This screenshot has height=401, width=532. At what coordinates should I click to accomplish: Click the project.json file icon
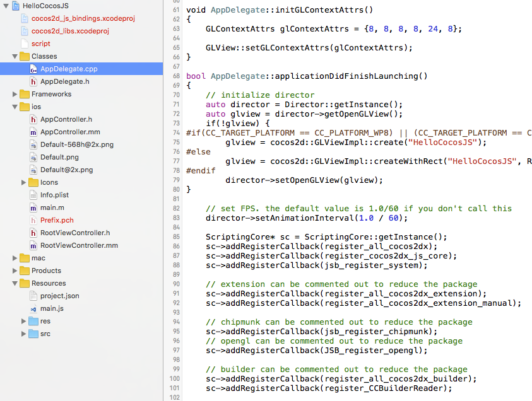[33, 296]
